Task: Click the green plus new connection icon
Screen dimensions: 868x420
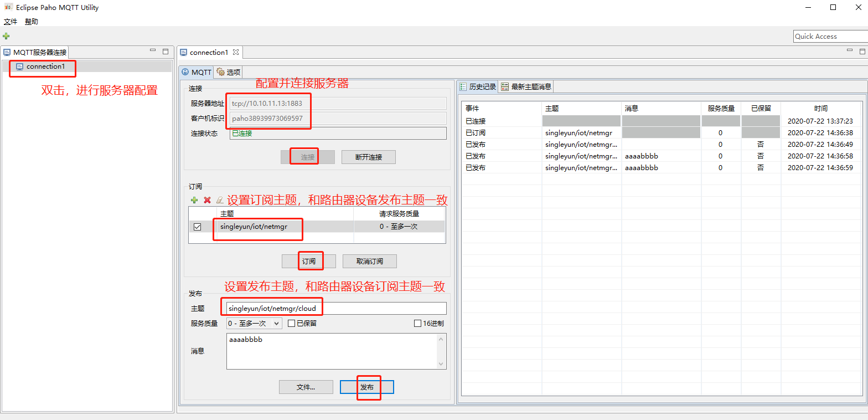Action: [x=6, y=36]
